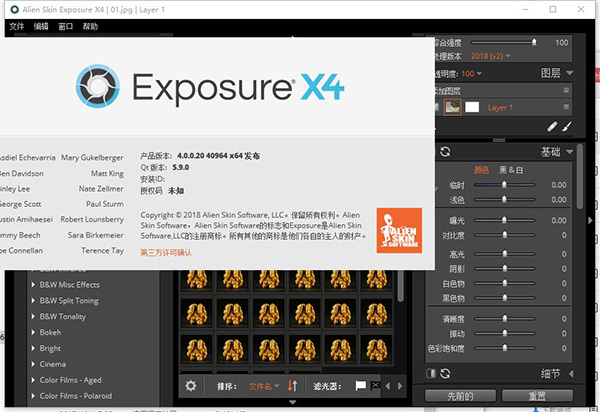Select the brush tool in layers panel
This screenshot has height=412, width=600.
click(x=567, y=127)
